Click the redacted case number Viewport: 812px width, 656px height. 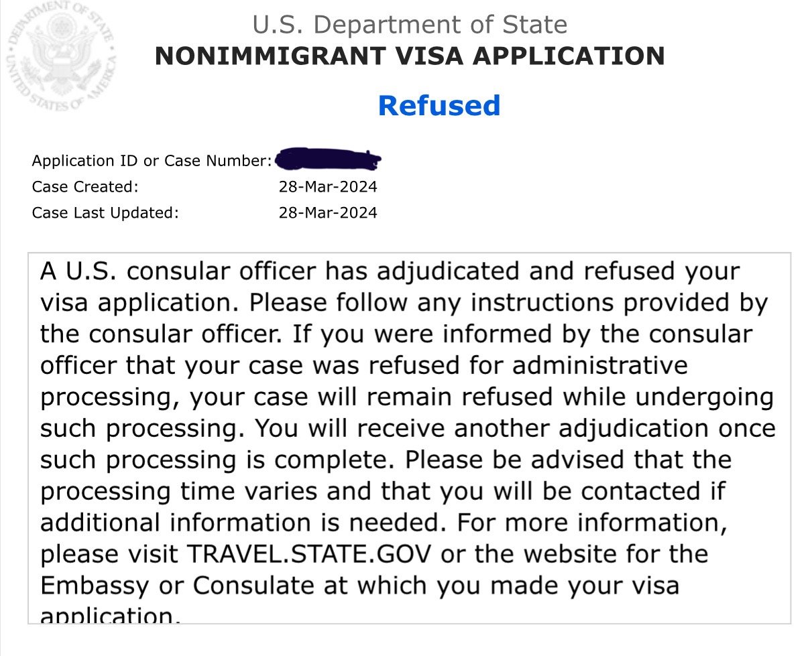328,160
